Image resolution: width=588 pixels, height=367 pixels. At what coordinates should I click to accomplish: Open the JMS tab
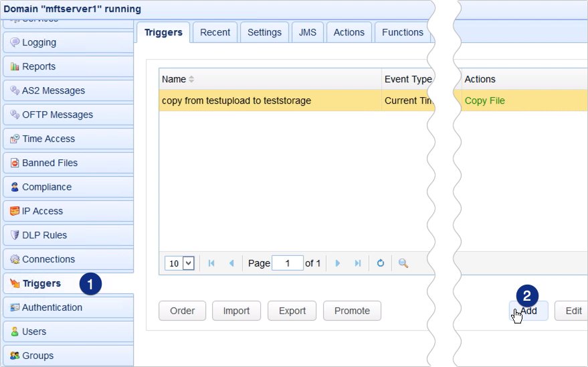click(x=307, y=32)
